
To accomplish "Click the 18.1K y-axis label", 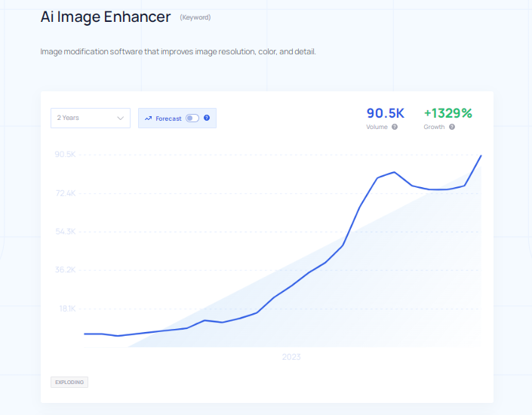I will pyautogui.click(x=66, y=309).
